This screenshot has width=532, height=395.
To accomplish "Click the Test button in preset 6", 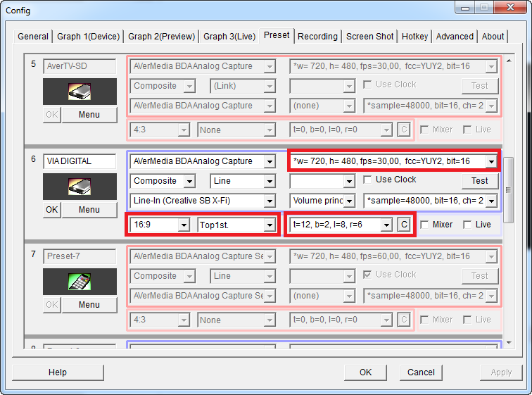I will click(480, 181).
